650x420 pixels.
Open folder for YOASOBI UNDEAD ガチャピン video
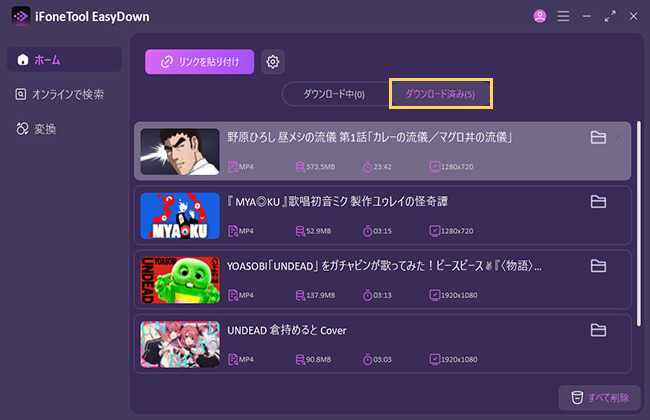coord(598,266)
